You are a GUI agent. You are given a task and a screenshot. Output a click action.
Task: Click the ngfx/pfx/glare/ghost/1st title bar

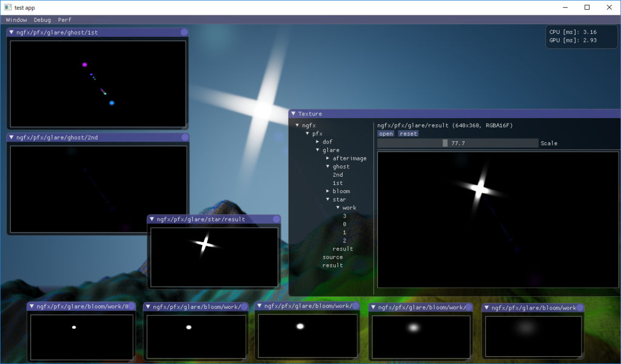(x=98, y=33)
